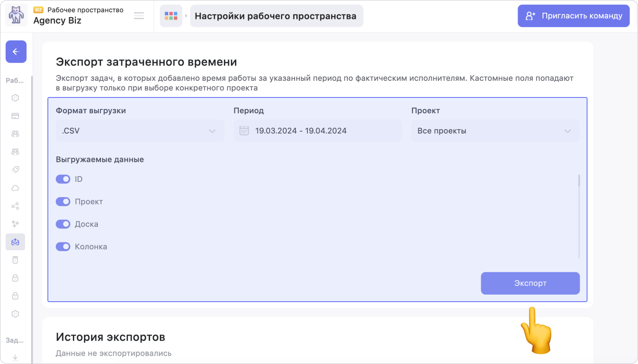Click the Пригласить команду button
This screenshot has width=638, height=364.
(574, 16)
